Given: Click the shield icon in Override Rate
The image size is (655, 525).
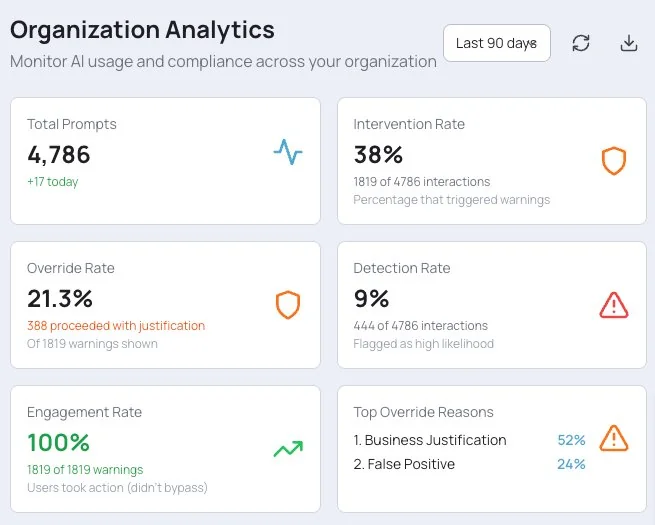Looking at the screenshot, I should 288,305.
